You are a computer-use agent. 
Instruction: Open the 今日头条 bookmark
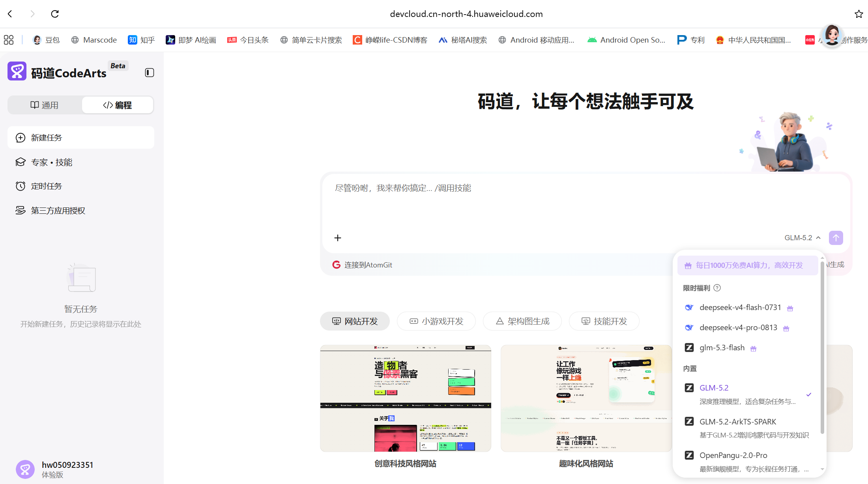pos(248,40)
